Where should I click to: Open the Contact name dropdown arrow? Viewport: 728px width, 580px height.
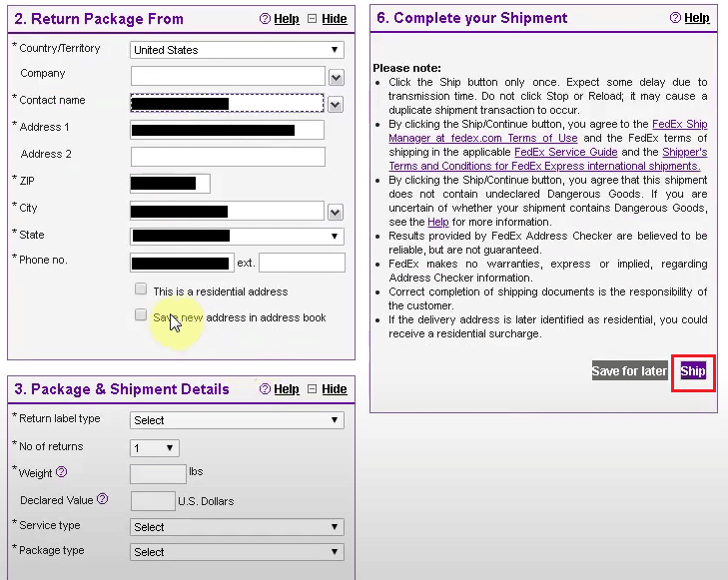click(x=337, y=104)
